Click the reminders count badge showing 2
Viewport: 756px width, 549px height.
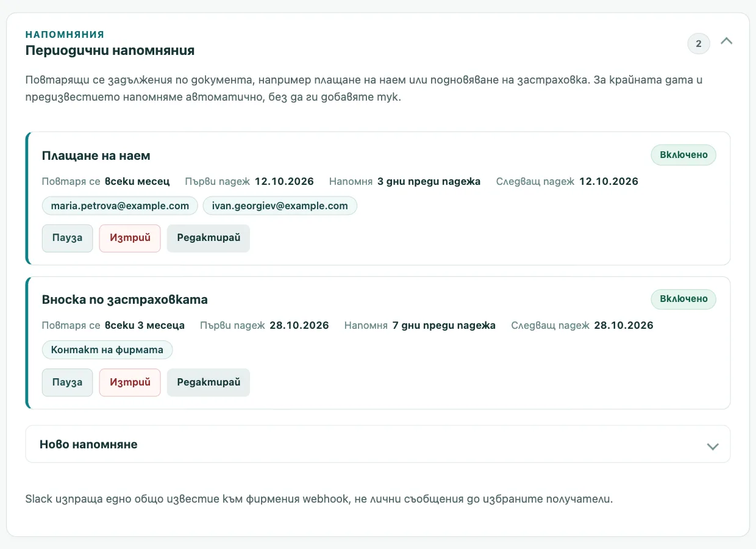coord(699,44)
